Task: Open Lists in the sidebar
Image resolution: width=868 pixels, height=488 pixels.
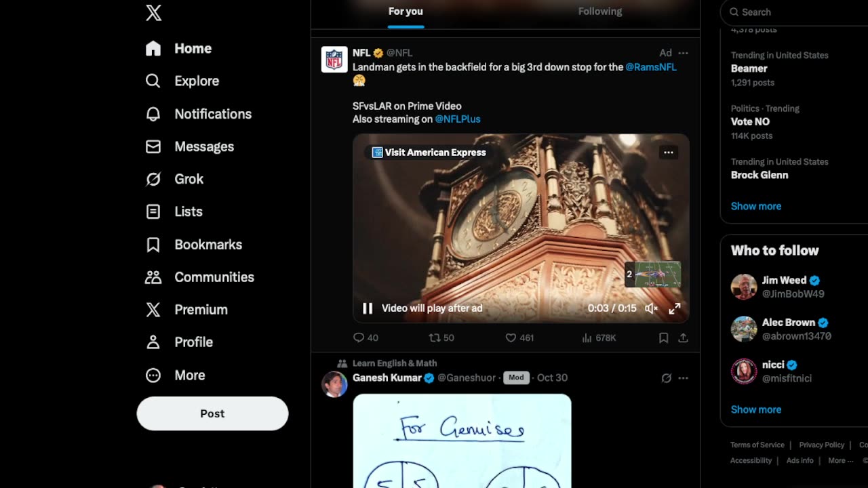Action: point(174,211)
